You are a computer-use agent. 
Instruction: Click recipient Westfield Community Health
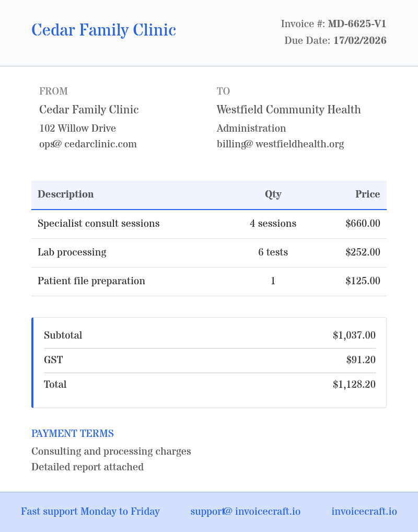(289, 110)
